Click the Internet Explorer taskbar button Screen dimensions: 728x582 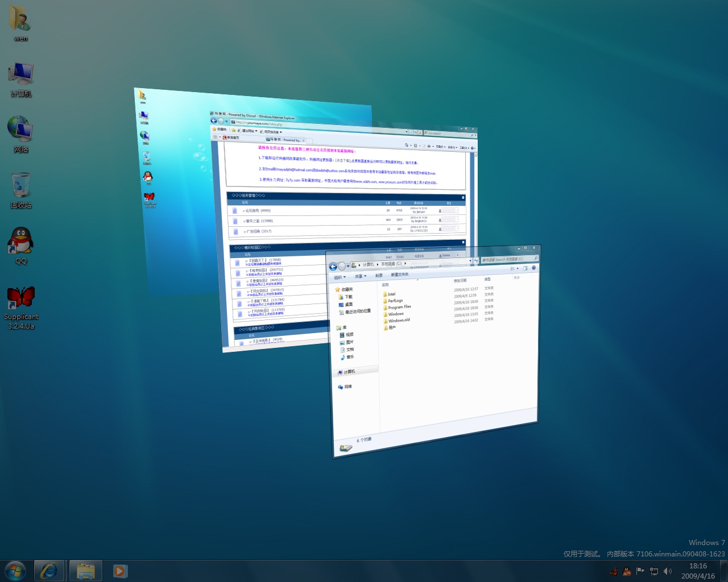[x=49, y=571]
